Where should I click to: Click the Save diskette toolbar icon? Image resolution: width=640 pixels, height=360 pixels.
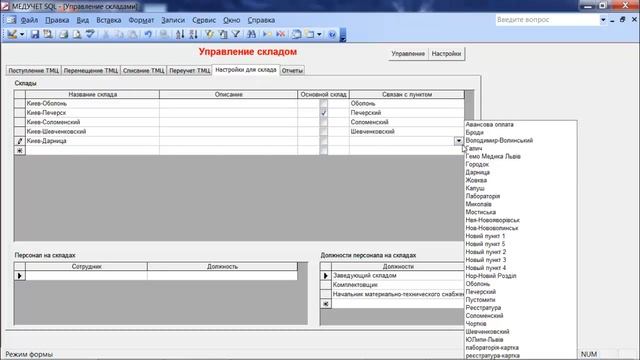point(35,34)
